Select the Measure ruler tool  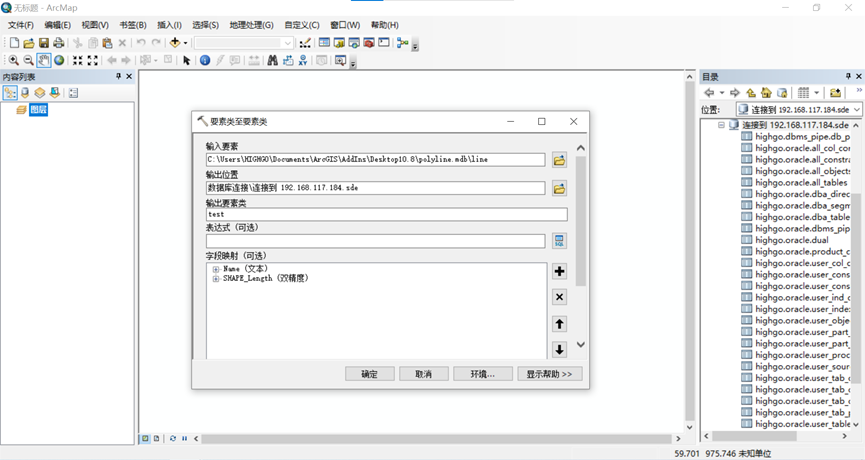pos(254,60)
